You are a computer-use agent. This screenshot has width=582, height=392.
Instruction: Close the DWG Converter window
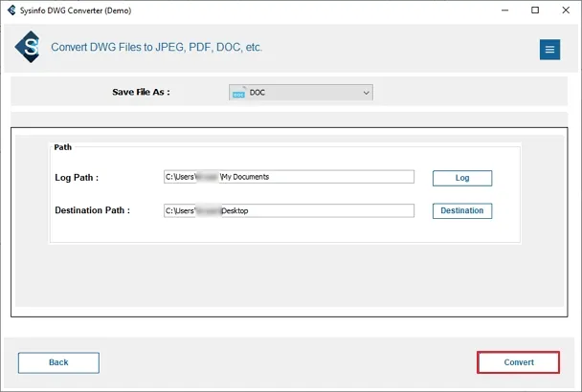click(566, 10)
